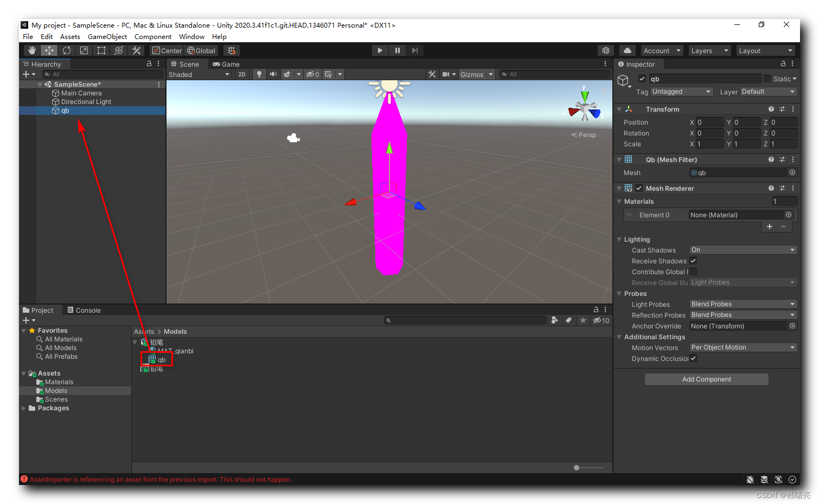Uncheck Receive Shadows in Mesh Renderer

693,261
